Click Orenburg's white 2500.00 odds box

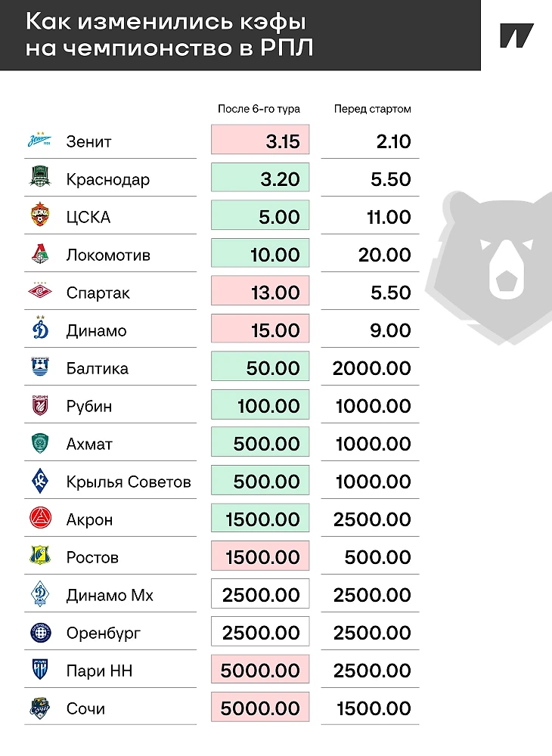point(260,632)
